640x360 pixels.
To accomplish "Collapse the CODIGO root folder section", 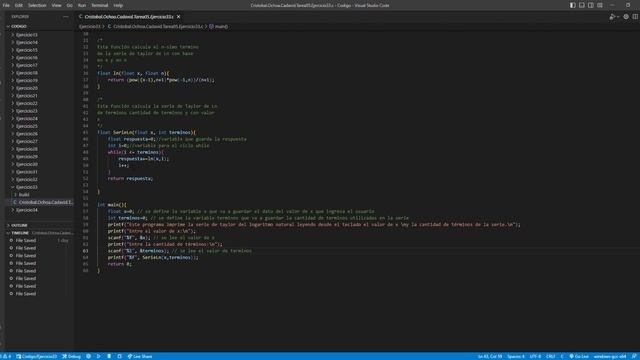I will (x=40, y=26).
